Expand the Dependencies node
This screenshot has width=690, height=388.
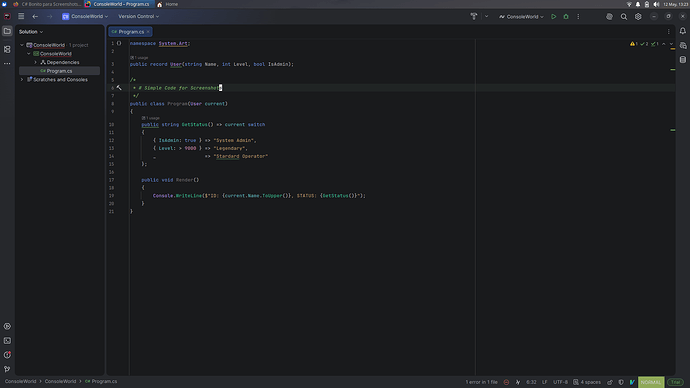(x=36, y=62)
